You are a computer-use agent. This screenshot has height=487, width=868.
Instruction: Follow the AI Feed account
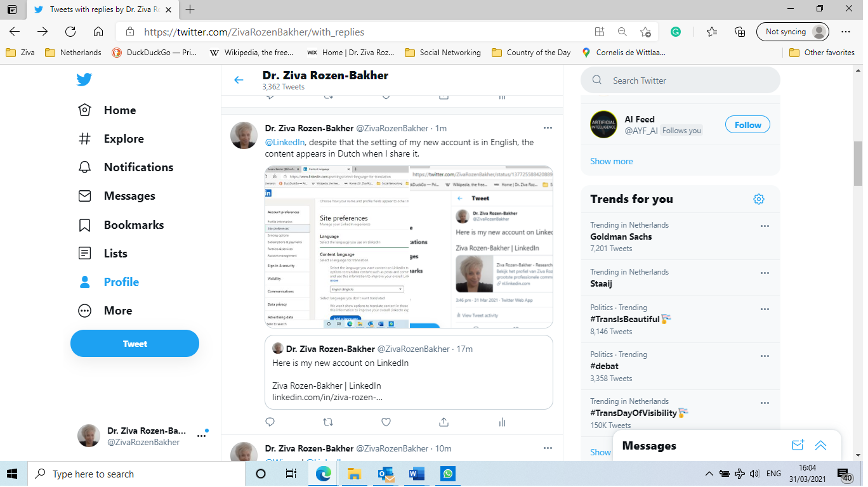click(747, 125)
